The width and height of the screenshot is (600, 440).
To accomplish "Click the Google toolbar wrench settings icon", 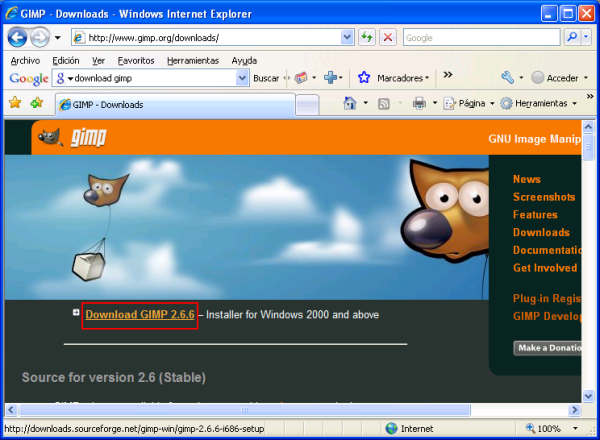I will tap(507, 78).
